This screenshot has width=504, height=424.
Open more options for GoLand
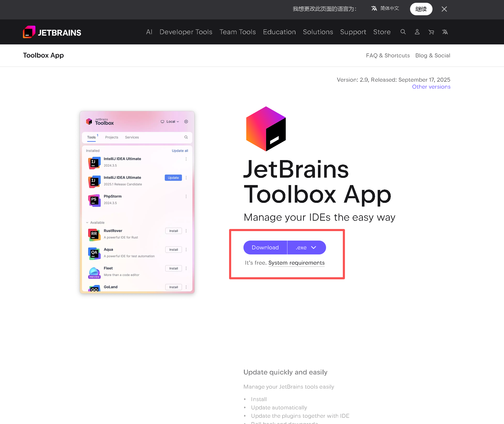click(186, 287)
